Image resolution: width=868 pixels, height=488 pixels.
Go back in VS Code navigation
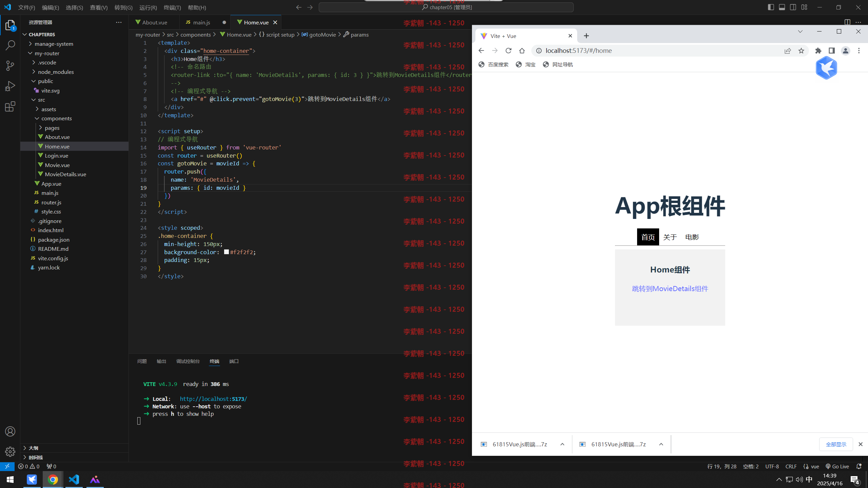pyautogui.click(x=299, y=7)
